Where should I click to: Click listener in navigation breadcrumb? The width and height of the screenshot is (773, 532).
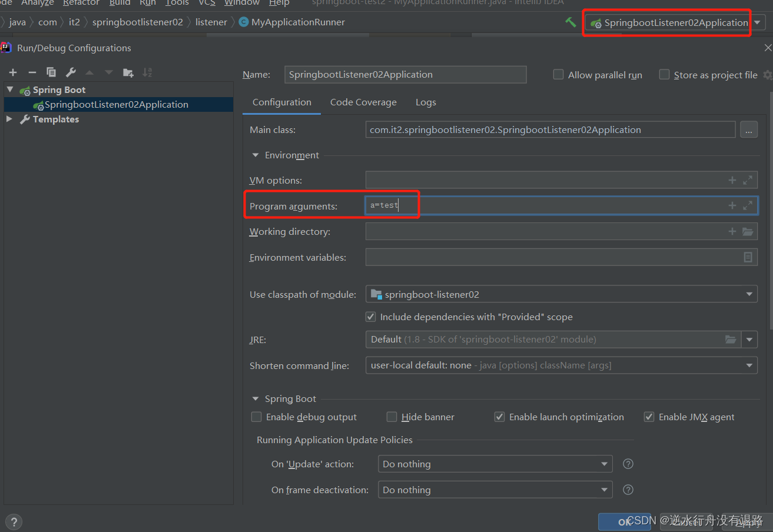[211, 22]
